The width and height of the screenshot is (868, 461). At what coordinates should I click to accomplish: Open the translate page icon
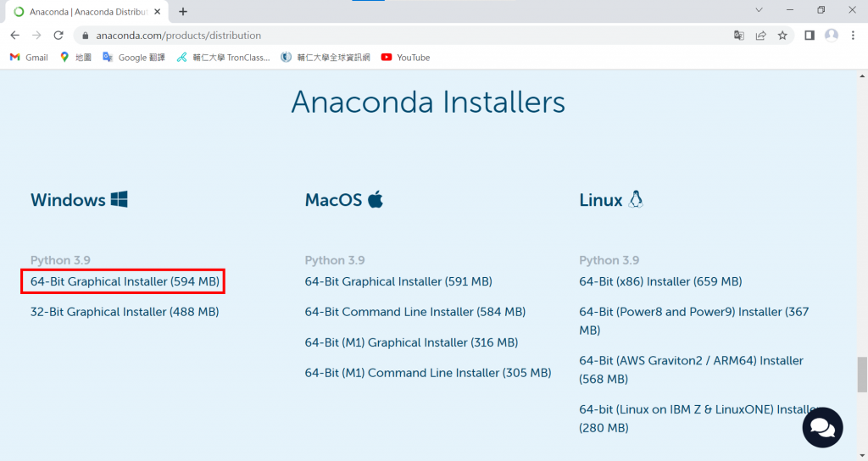pyautogui.click(x=738, y=36)
